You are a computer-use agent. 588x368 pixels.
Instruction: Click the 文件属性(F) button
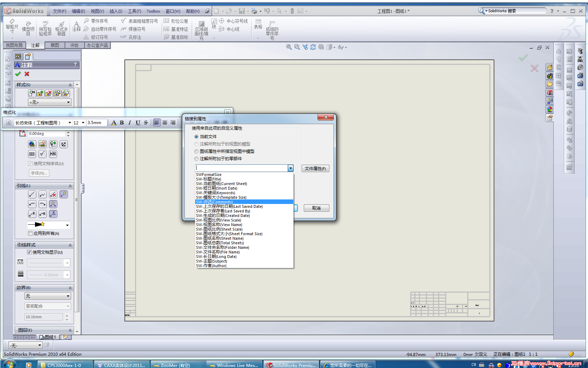coord(315,169)
